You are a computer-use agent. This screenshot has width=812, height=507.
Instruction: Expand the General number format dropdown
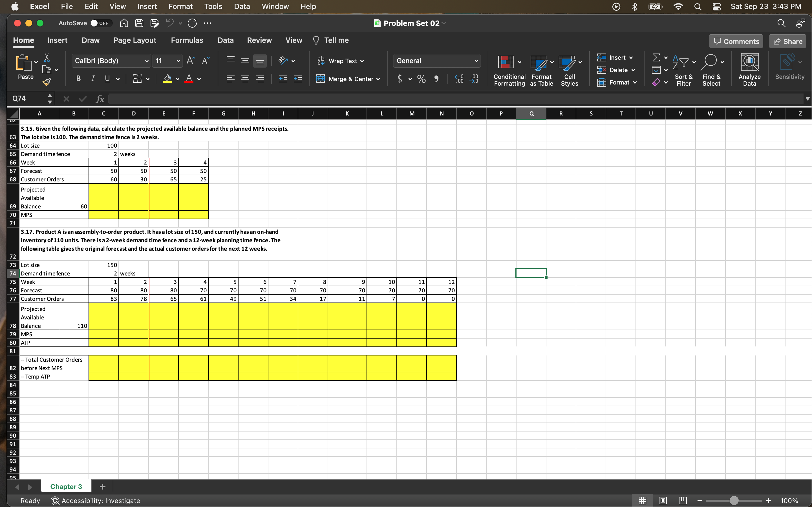pyautogui.click(x=476, y=61)
